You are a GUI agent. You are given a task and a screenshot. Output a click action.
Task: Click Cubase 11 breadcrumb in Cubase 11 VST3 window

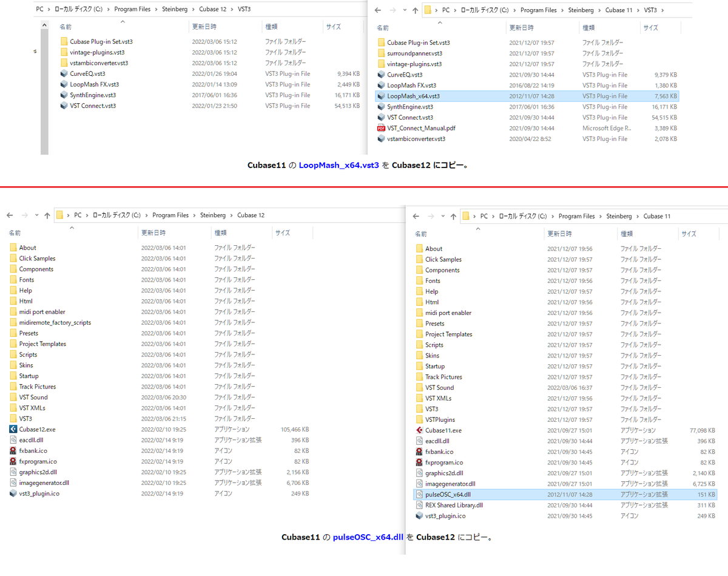[619, 10]
